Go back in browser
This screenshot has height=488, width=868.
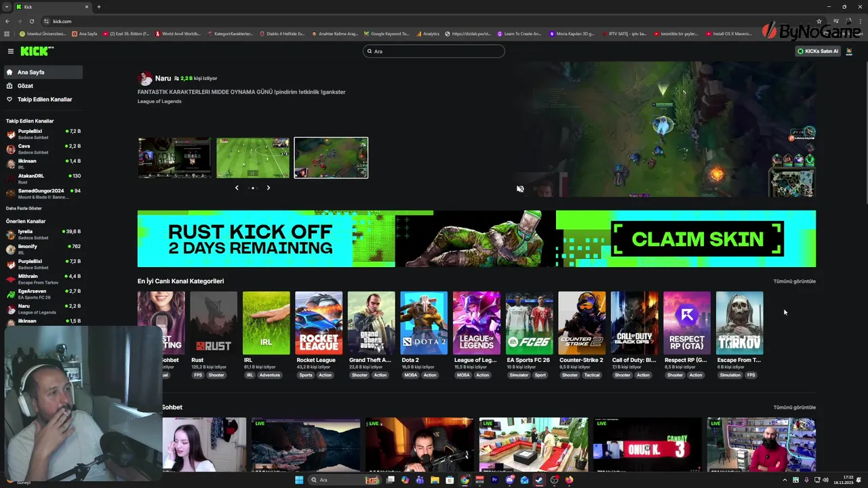click(x=7, y=21)
